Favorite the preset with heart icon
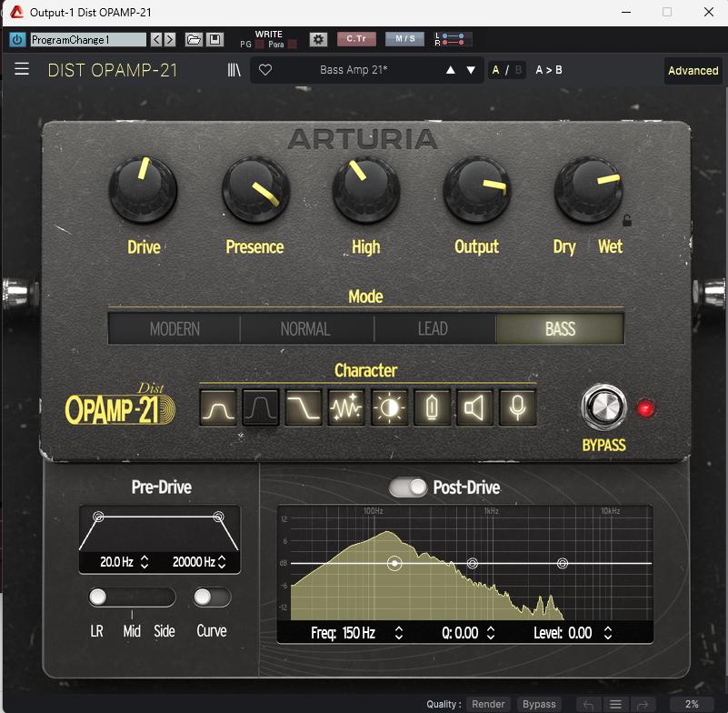Screen dimensions: 728x713 (x=265, y=70)
